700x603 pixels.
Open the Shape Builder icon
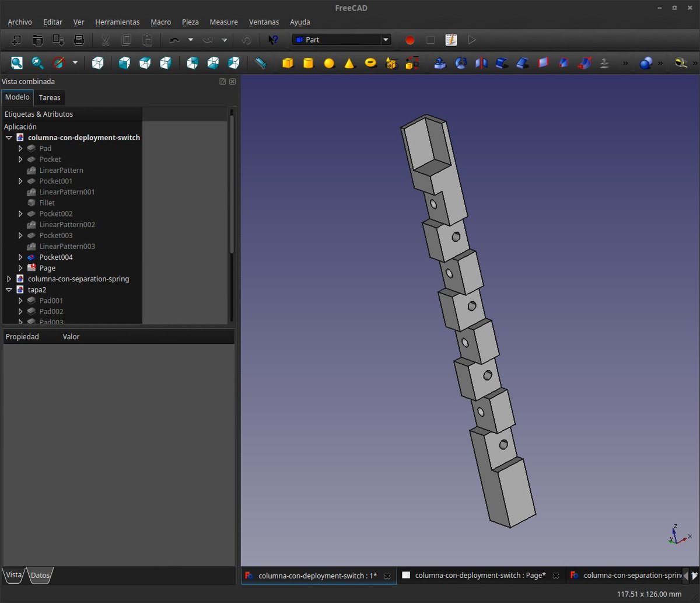tap(412, 62)
